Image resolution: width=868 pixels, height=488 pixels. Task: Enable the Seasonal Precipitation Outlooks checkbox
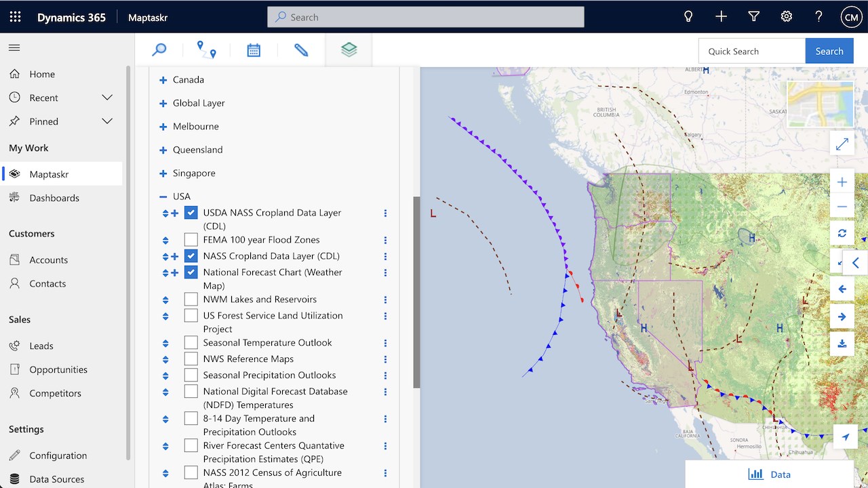point(191,375)
